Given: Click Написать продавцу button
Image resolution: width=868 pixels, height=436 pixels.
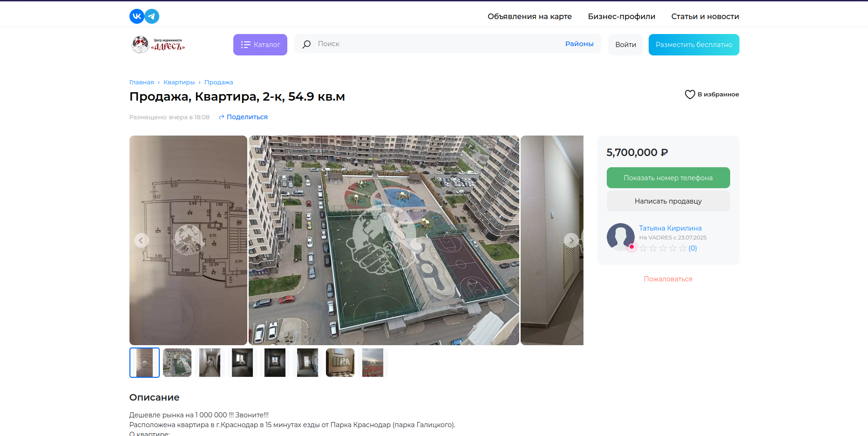Looking at the screenshot, I should click(x=668, y=201).
